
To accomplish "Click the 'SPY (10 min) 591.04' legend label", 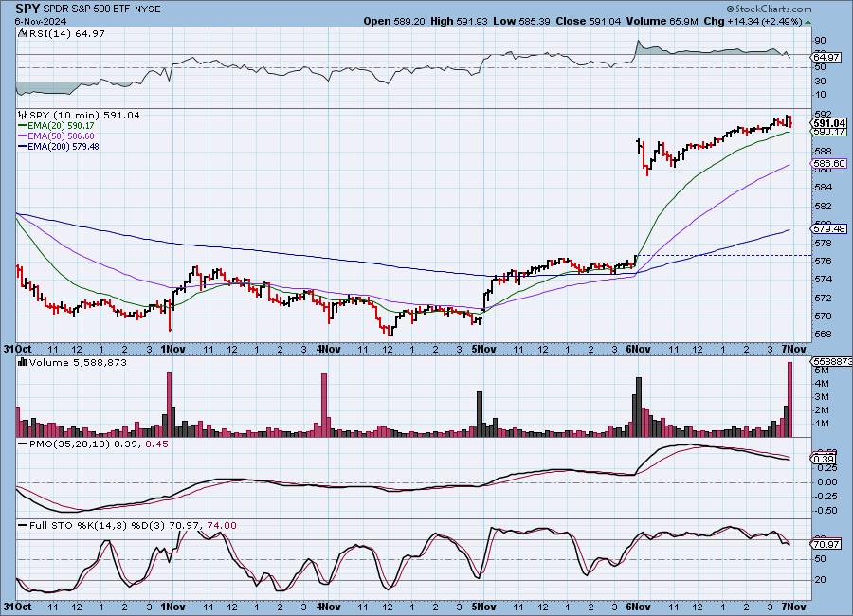I will coord(84,116).
